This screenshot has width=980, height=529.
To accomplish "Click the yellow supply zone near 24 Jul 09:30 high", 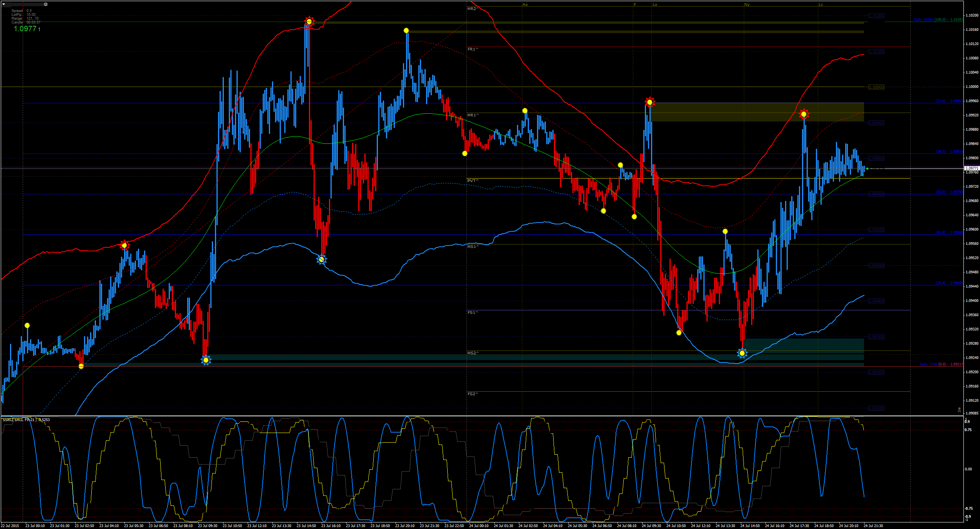I will click(757, 112).
